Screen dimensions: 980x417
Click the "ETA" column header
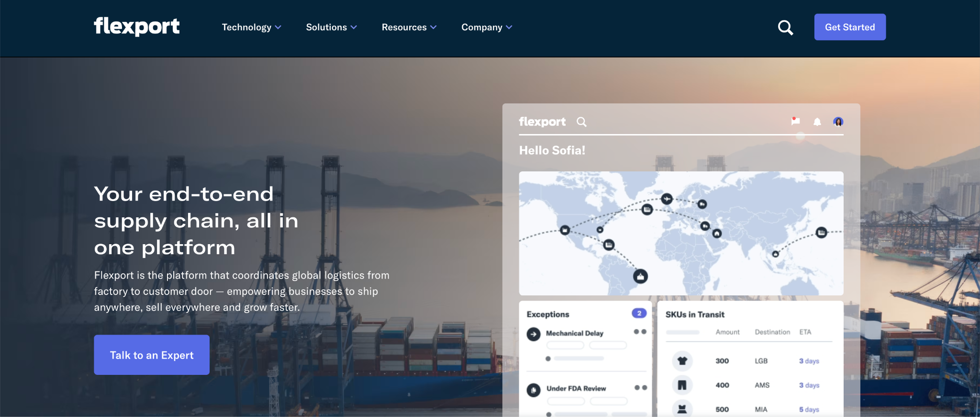tap(805, 332)
